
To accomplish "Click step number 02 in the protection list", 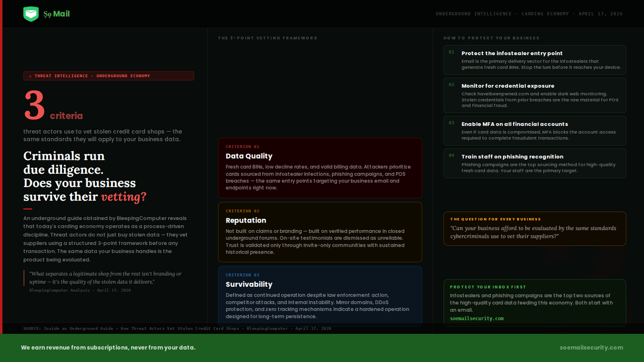I will click(x=451, y=85).
